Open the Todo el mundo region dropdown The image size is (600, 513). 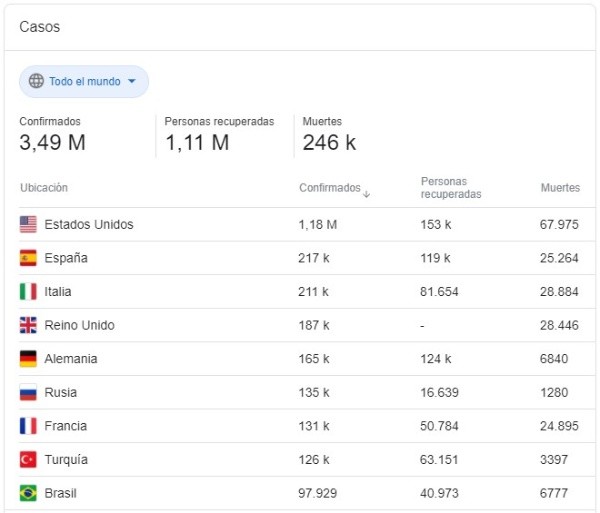[84, 81]
